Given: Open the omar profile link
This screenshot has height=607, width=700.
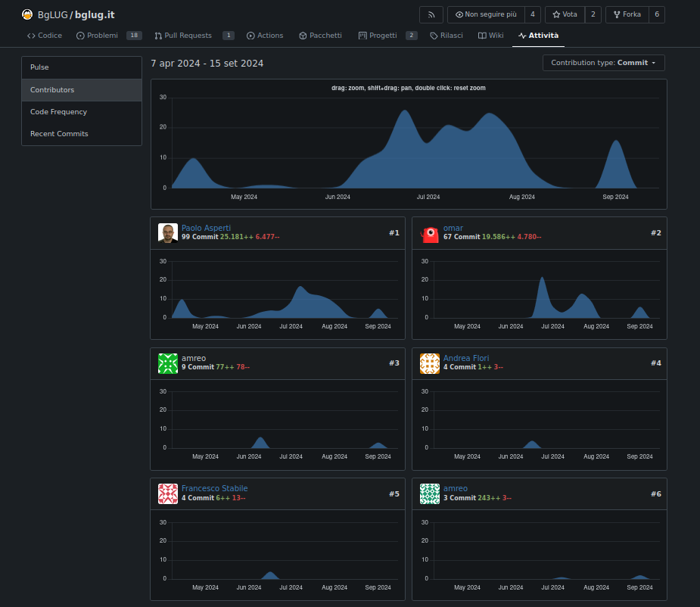Looking at the screenshot, I should (x=453, y=228).
